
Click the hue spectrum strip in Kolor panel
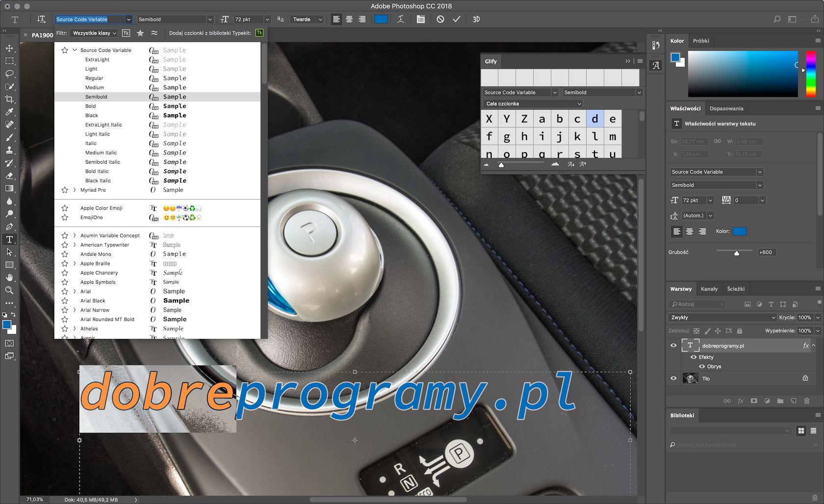811,74
